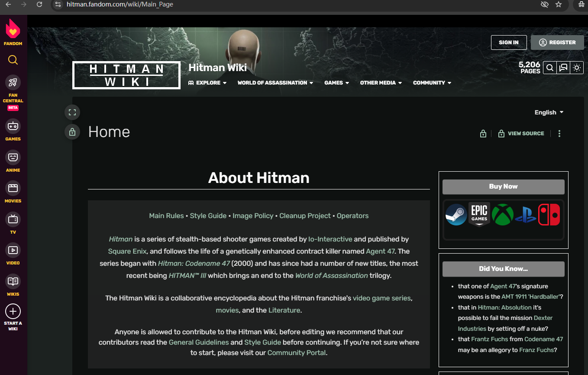Buy on Xbox icon
Screen dimensions: 588x375
(x=503, y=215)
